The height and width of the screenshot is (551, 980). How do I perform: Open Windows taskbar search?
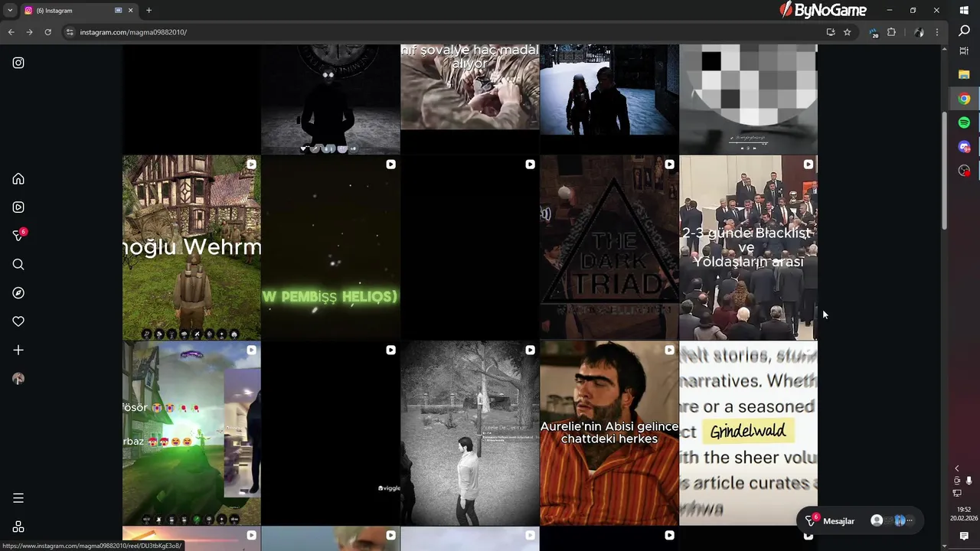[x=964, y=31]
